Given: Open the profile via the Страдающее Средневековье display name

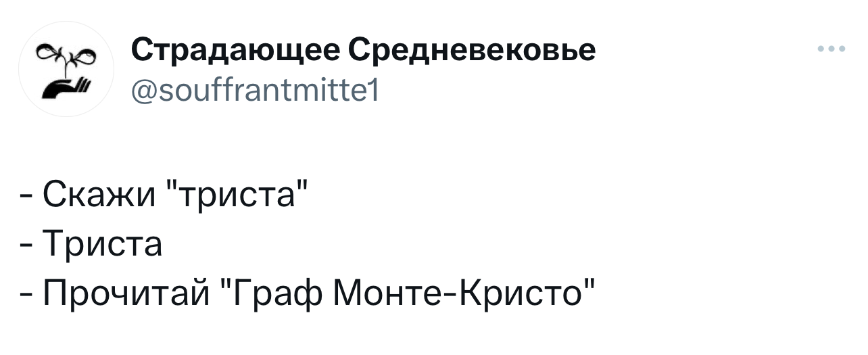Looking at the screenshot, I should (363, 50).
